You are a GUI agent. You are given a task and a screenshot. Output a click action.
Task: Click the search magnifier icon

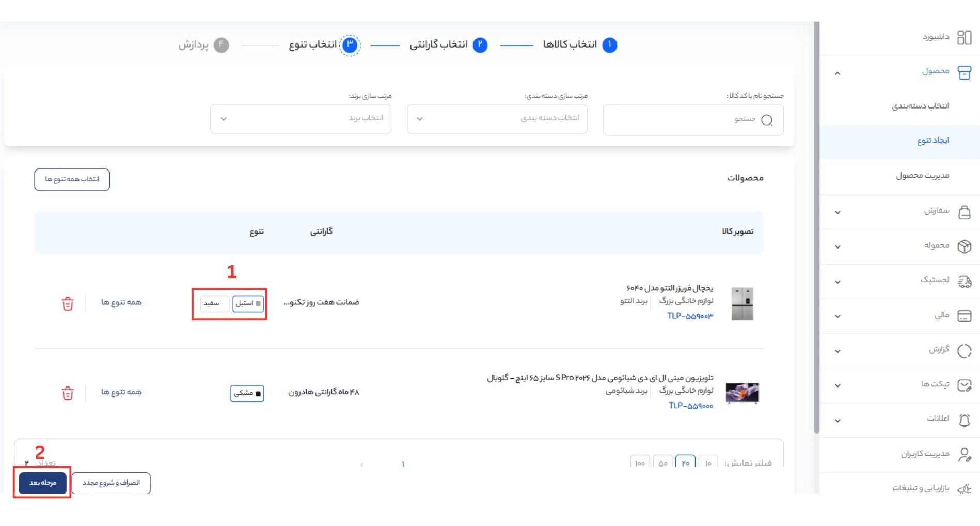[x=767, y=120]
